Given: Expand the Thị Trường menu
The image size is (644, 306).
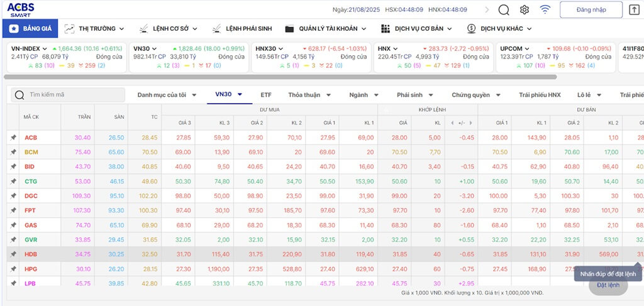Looking at the screenshot, I should pyautogui.click(x=94, y=28).
